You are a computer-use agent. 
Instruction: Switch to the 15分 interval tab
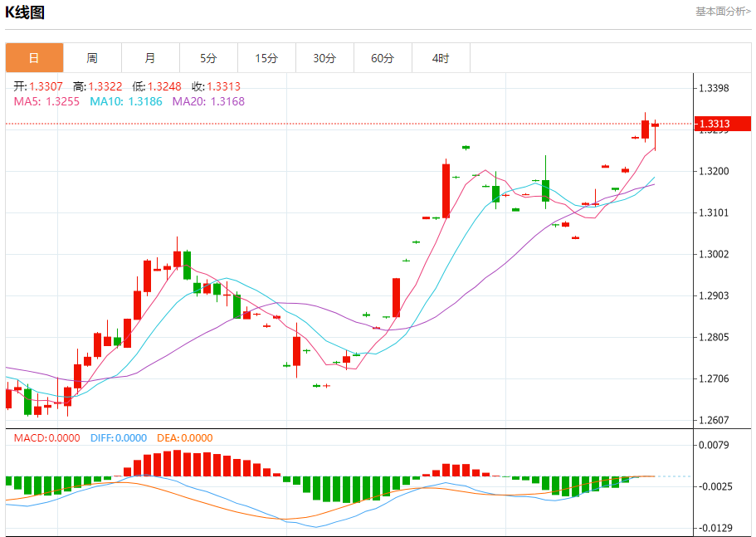coord(266,58)
